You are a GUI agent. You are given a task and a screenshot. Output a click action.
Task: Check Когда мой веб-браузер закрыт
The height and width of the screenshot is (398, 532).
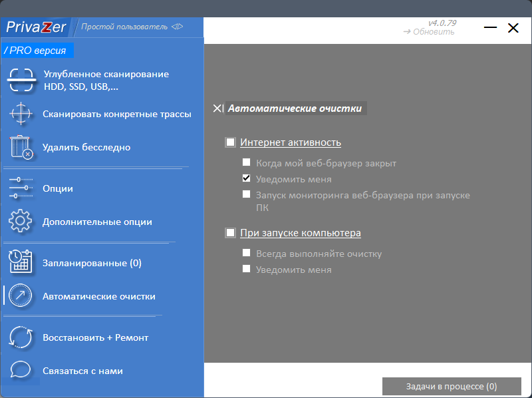click(246, 162)
